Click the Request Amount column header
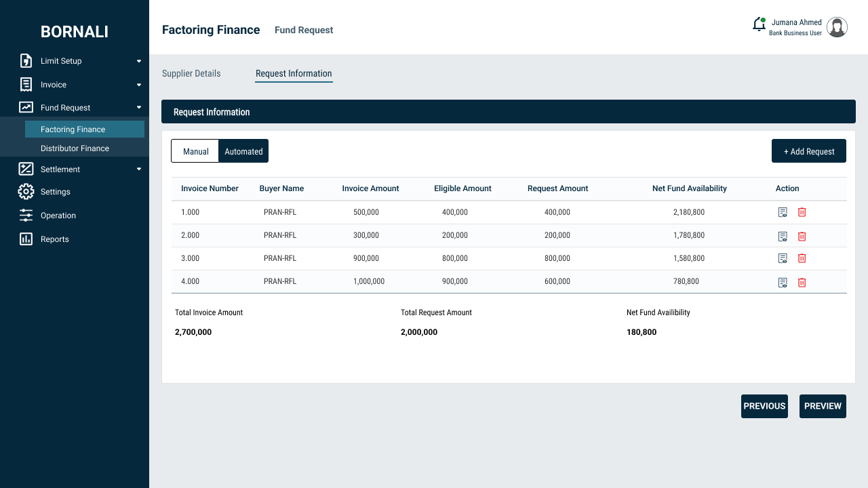Image resolution: width=868 pixels, height=488 pixels. coord(557,188)
